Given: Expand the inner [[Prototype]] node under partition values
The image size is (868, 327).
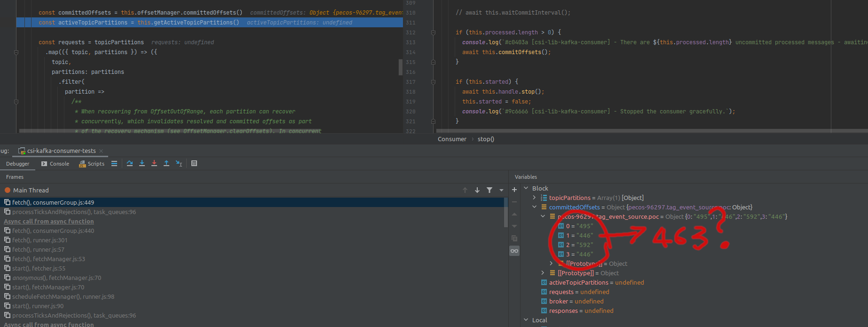Looking at the screenshot, I should coord(552,263).
